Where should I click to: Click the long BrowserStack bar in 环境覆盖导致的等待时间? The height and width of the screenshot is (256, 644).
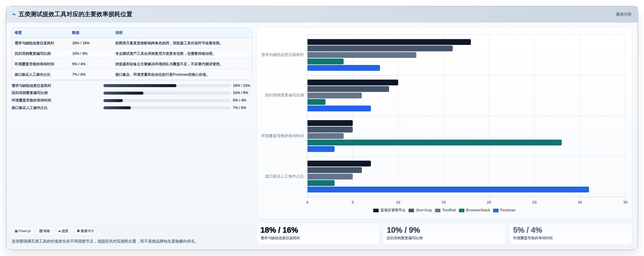tap(434, 143)
